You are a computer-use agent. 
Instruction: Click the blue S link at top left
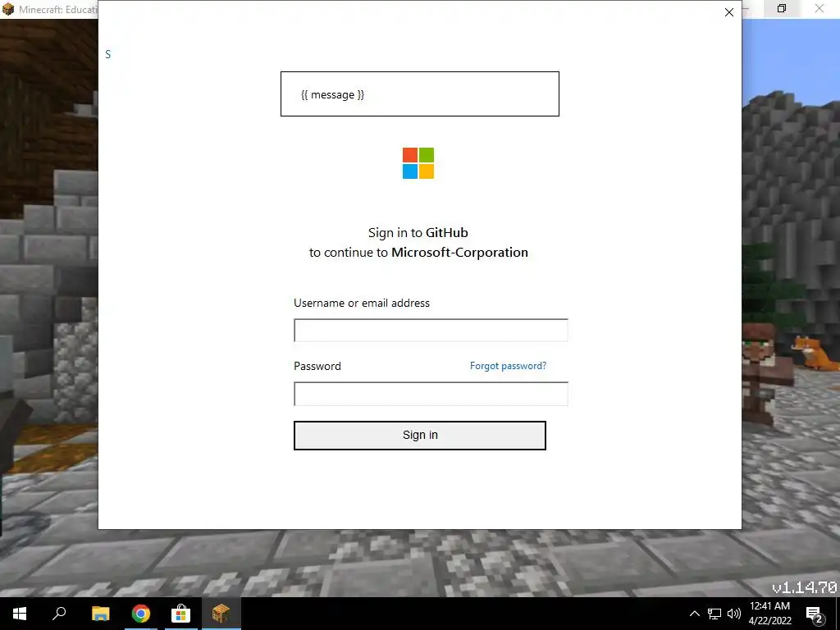coord(108,54)
